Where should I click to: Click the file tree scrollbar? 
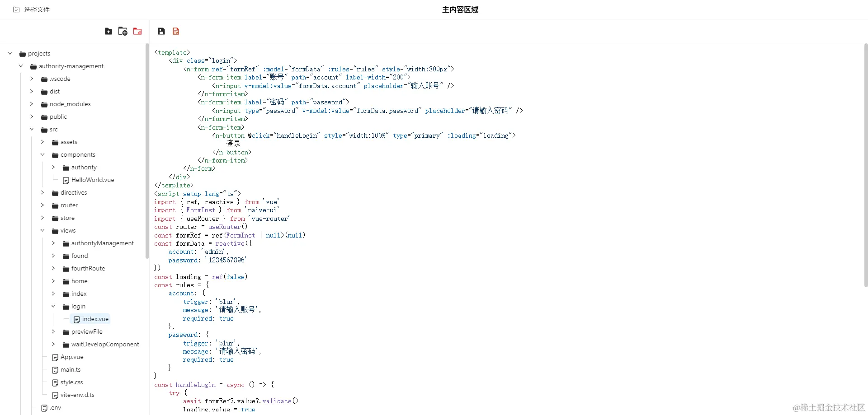(x=147, y=154)
